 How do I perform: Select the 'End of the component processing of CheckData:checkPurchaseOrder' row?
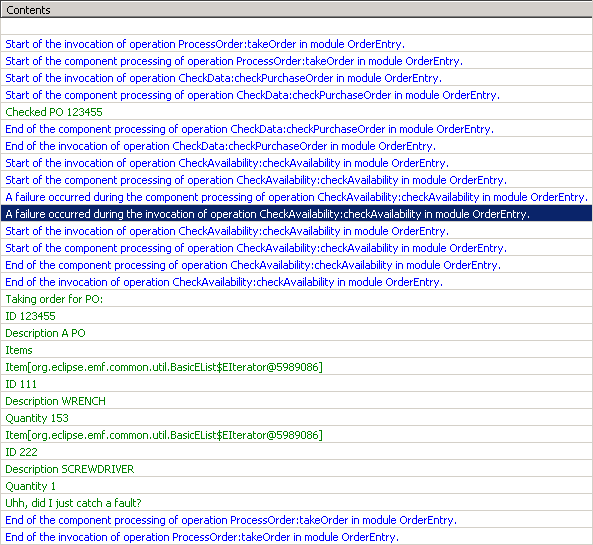pos(296,129)
